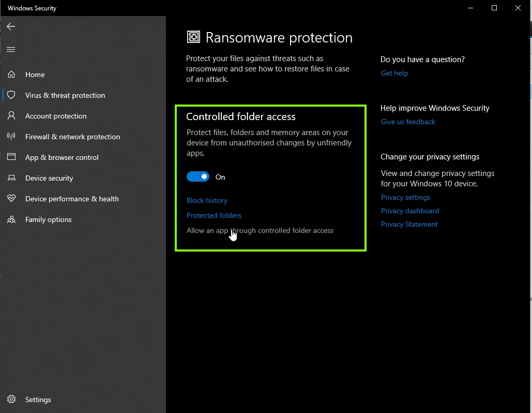Click the Firewall antenna icon

tap(11, 137)
